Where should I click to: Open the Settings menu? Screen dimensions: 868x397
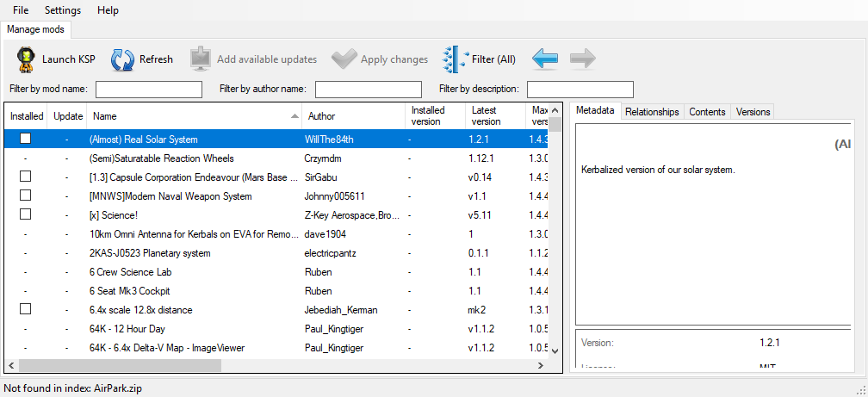(x=63, y=10)
